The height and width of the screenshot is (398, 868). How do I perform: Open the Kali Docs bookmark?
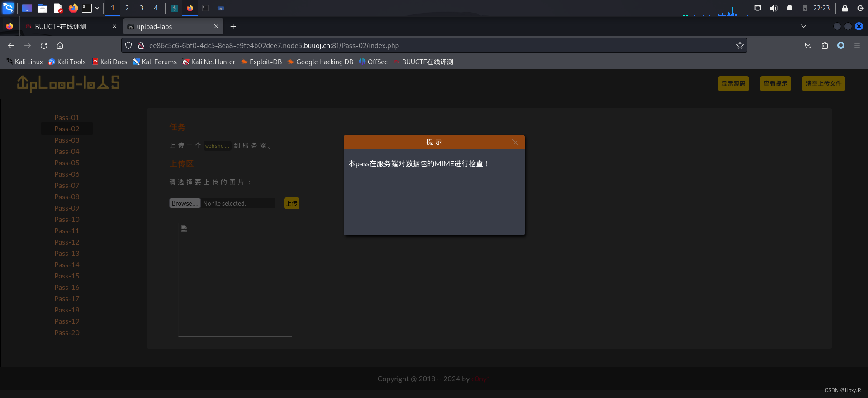pos(109,62)
